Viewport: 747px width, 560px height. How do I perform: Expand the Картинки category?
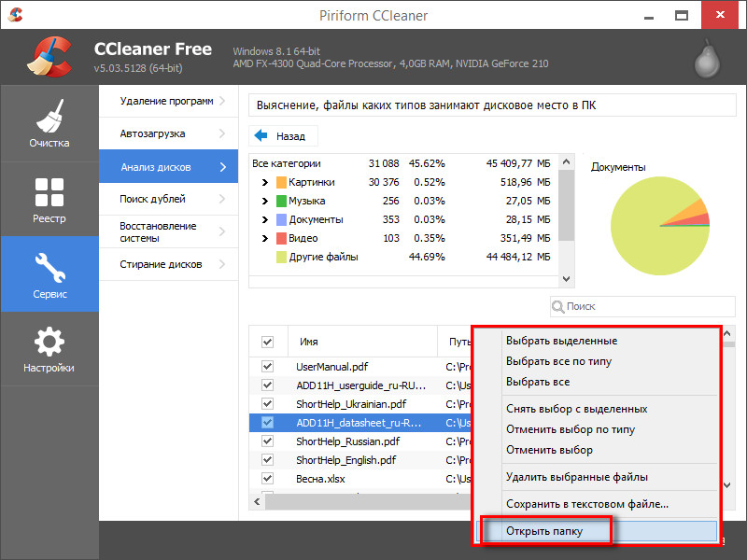coord(265,182)
